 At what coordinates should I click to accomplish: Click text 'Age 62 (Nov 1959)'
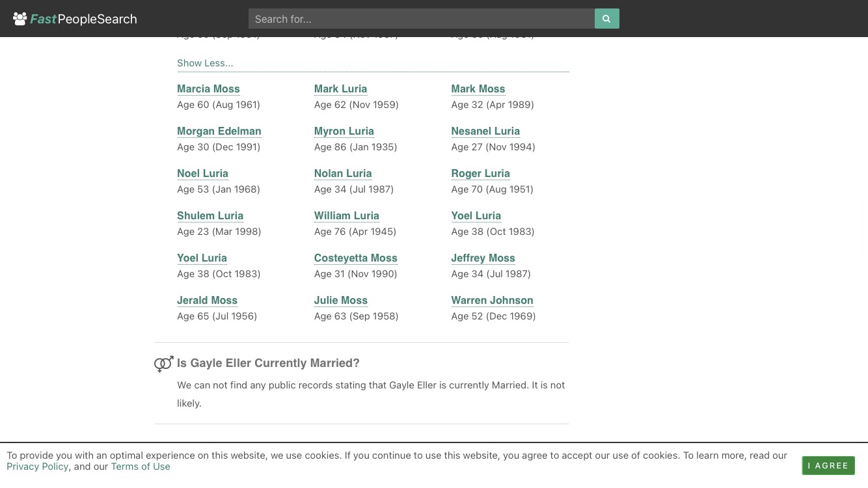click(357, 105)
